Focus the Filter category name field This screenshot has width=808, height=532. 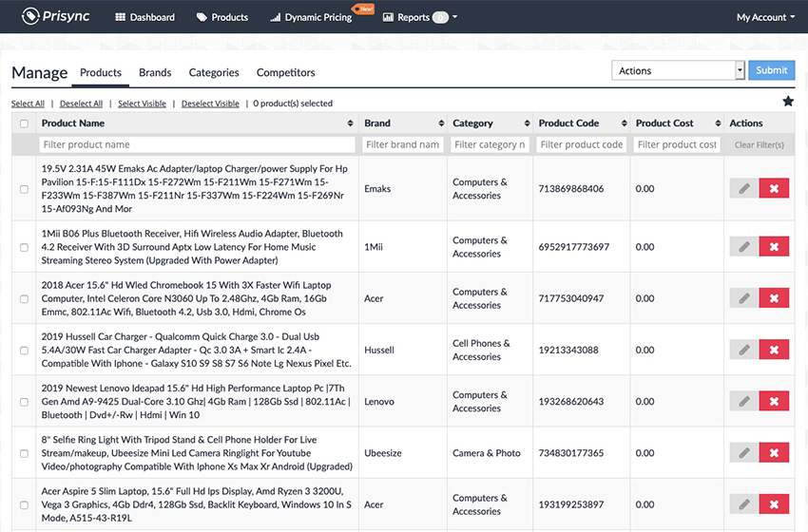point(491,144)
